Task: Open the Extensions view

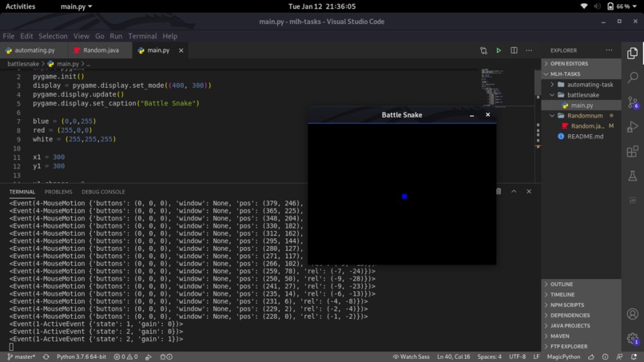Action: point(633,152)
